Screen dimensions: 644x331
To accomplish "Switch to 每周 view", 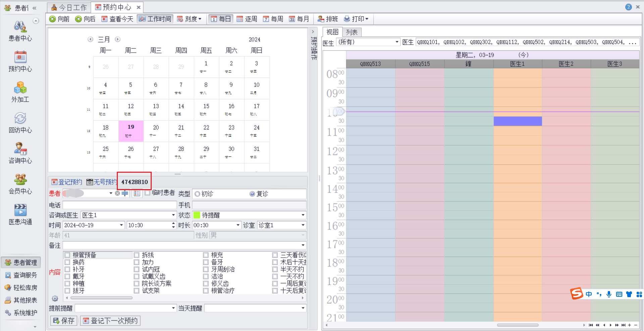I will click(x=273, y=19).
